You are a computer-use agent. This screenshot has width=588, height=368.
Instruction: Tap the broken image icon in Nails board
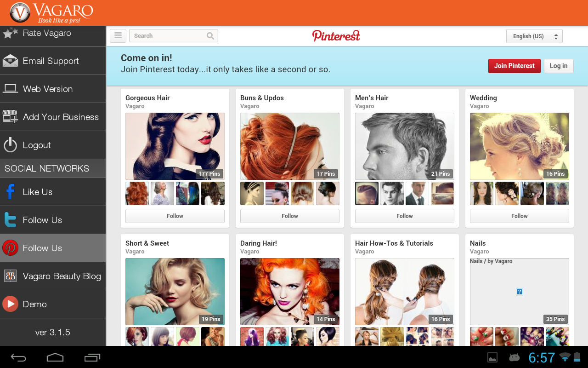520,292
